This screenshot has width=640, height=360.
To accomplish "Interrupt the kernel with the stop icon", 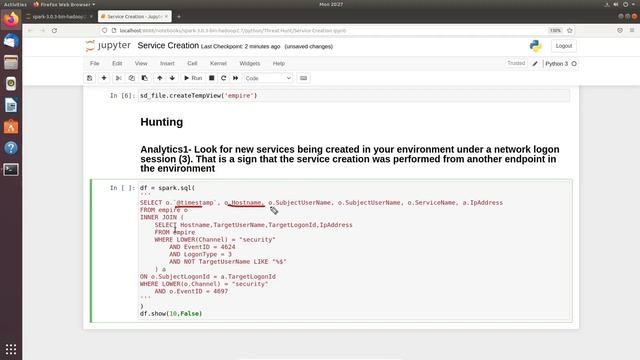I will pyautogui.click(x=211, y=78).
